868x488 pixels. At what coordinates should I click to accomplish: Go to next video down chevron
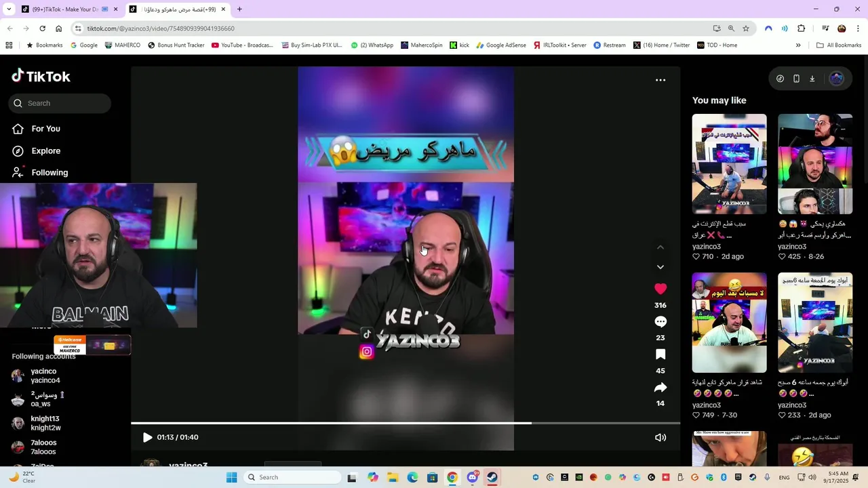tap(660, 267)
